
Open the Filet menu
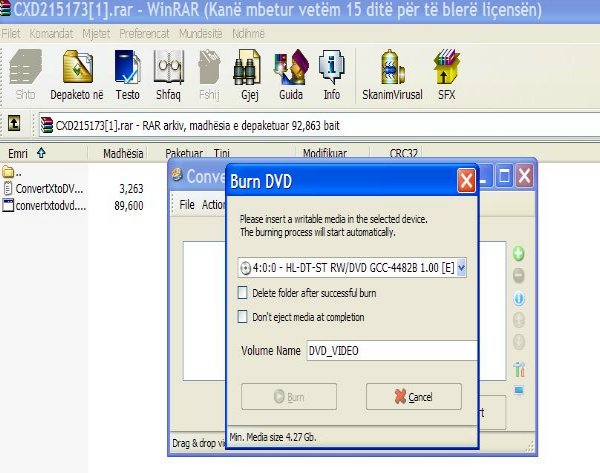click(x=11, y=34)
